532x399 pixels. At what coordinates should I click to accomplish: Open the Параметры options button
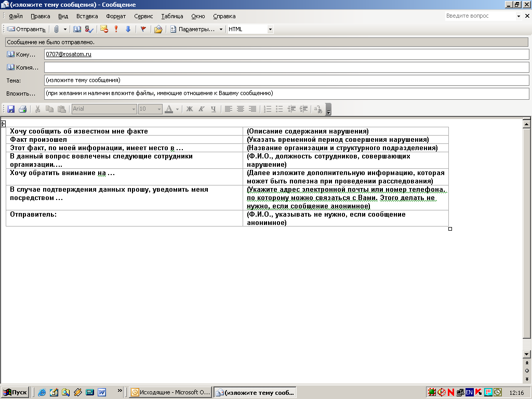tap(193, 29)
